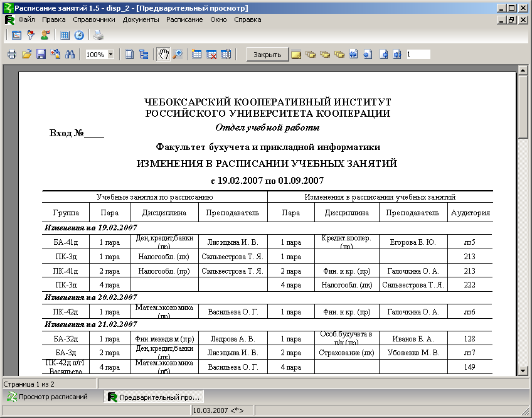Click the funnel filter icon
The image size is (532, 418).
[31, 35]
